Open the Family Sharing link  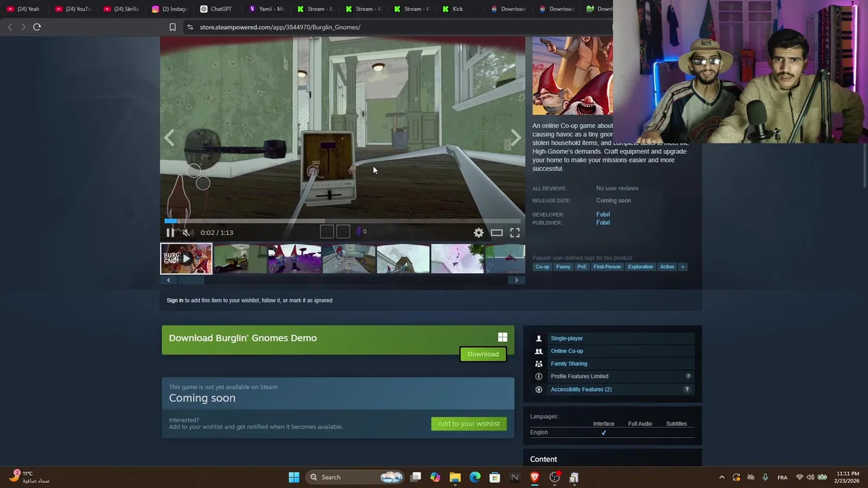click(569, 363)
